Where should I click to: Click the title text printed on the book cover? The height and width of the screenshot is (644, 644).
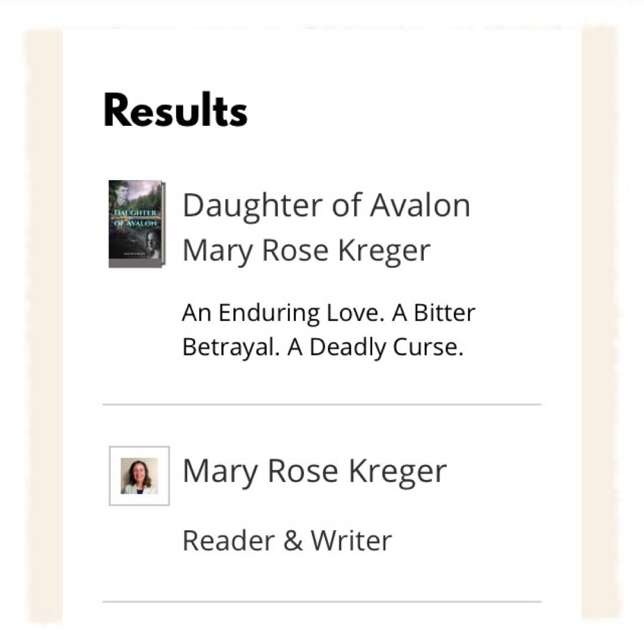tap(135, 218)
